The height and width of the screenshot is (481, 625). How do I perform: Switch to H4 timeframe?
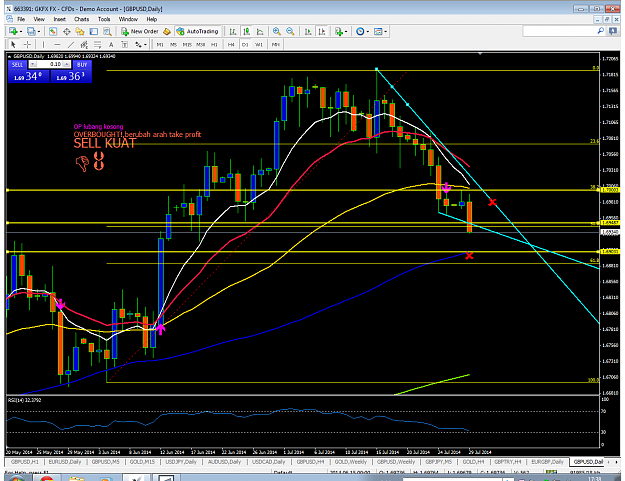point(231,45)
